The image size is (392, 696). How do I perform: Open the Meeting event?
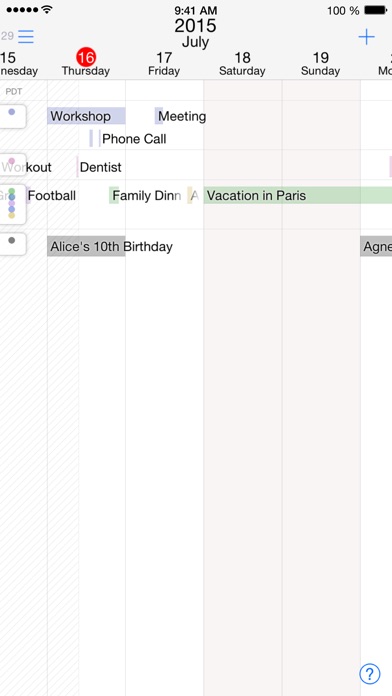pyautogui.click(x=180, y=116)
